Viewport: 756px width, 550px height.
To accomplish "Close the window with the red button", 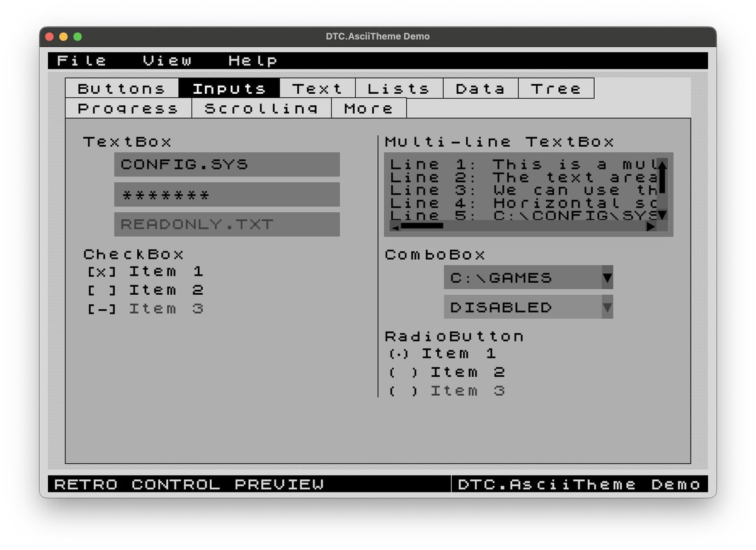I will (50, 37).
